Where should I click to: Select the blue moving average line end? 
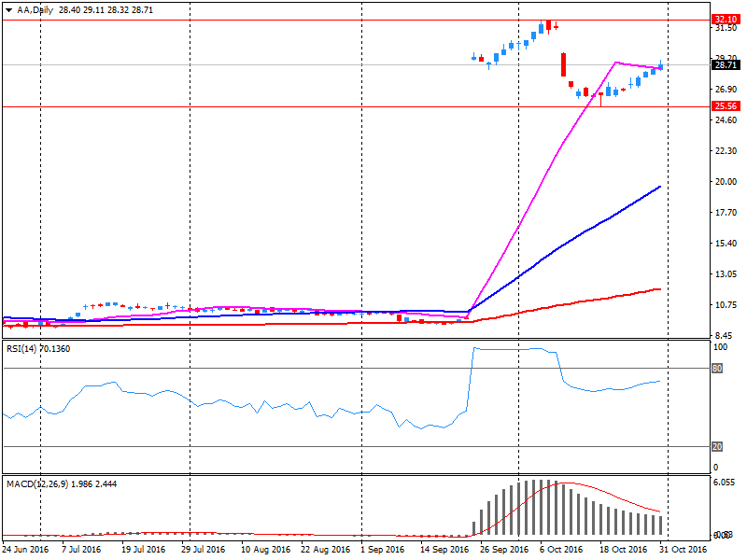[x=660, y=187]
